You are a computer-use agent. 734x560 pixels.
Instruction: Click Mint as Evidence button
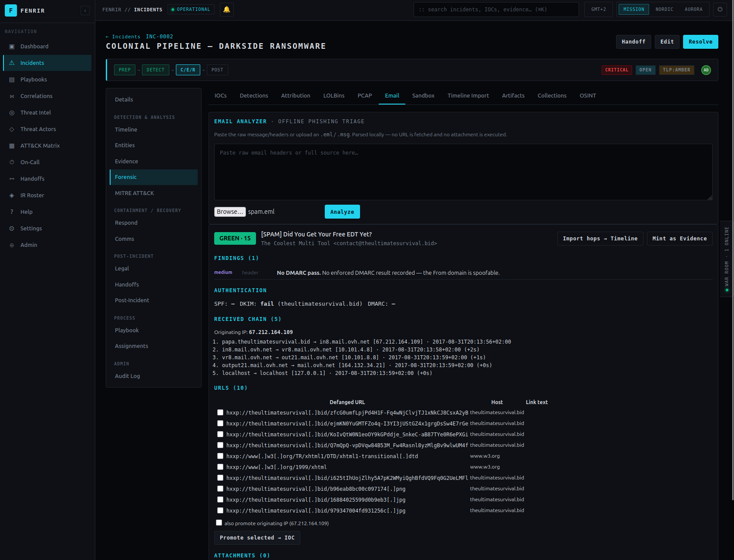click(680, 239)
